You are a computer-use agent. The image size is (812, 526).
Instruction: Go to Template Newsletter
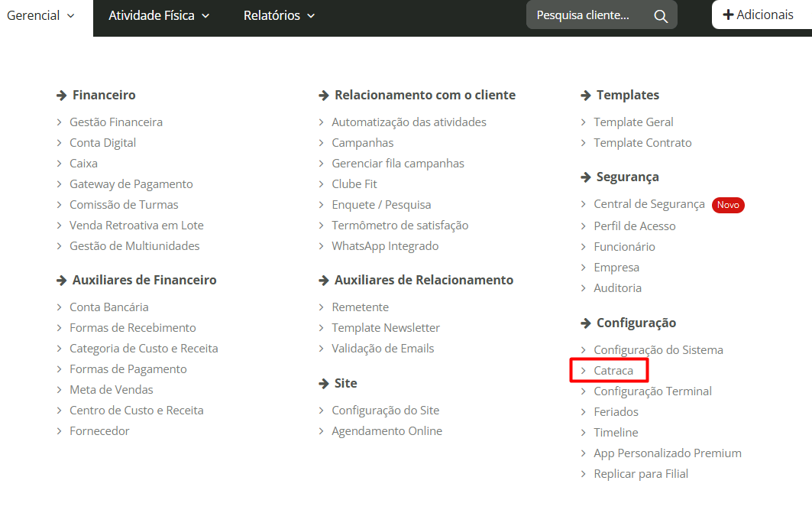[385, 328]
